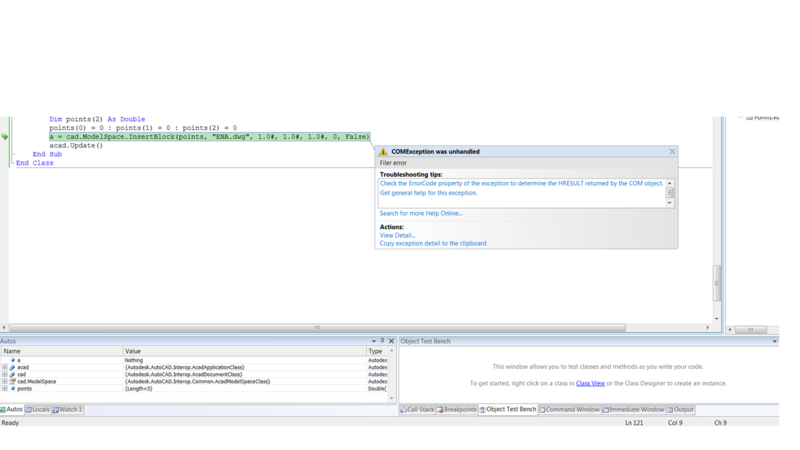Close the Autos panel

tap(391, 341)
